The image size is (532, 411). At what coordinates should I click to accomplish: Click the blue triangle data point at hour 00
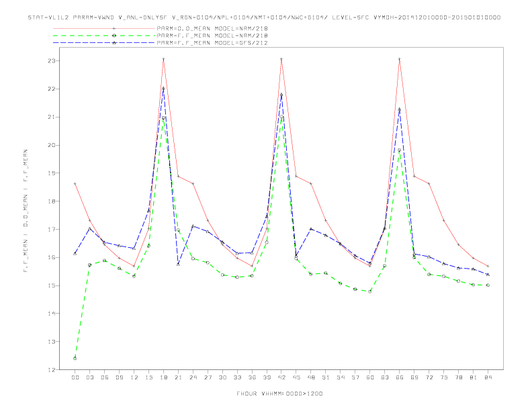click(x=75, y=254)
